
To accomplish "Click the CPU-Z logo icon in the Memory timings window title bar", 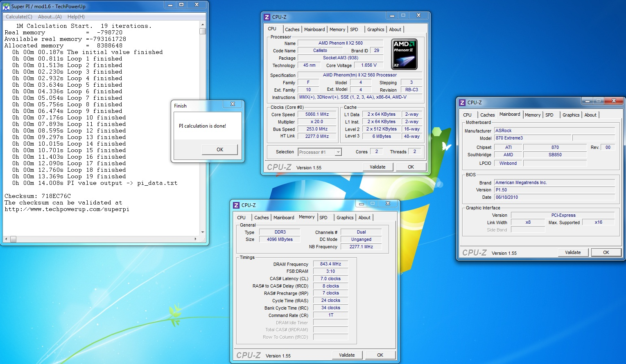I will [236, 205].
